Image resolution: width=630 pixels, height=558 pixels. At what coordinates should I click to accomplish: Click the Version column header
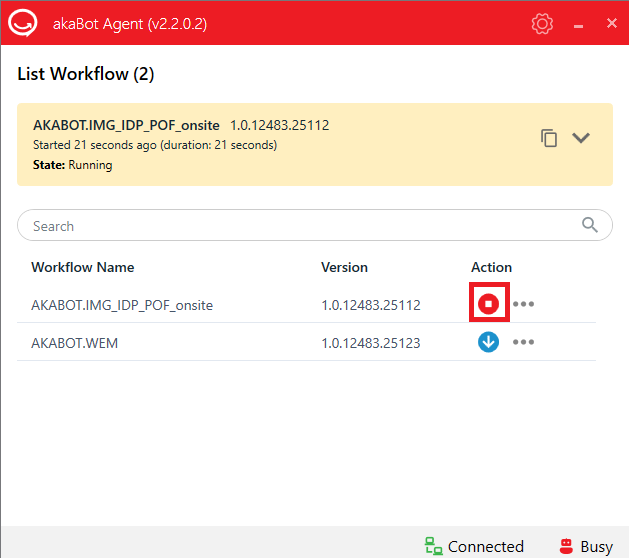coord(344,267)
